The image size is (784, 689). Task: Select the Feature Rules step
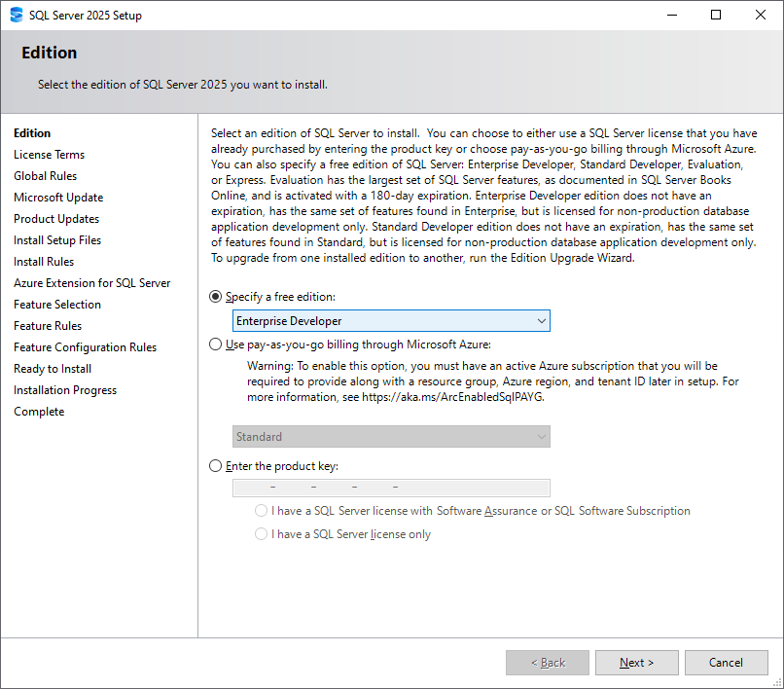click(48, 326)
